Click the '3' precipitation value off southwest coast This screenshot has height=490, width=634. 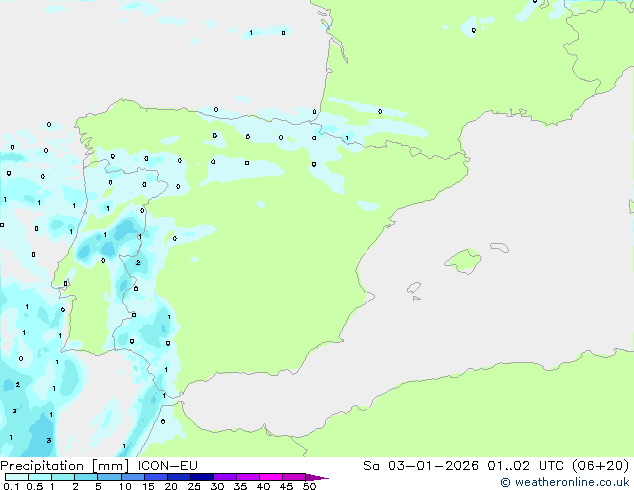coord(49,440)
